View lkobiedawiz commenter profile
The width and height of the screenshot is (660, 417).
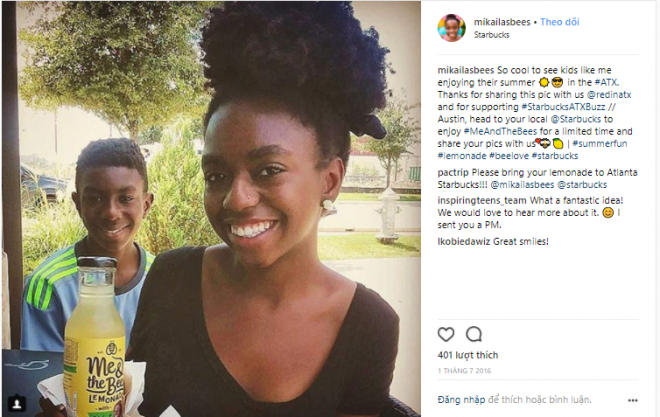click(x=464, y=242)
